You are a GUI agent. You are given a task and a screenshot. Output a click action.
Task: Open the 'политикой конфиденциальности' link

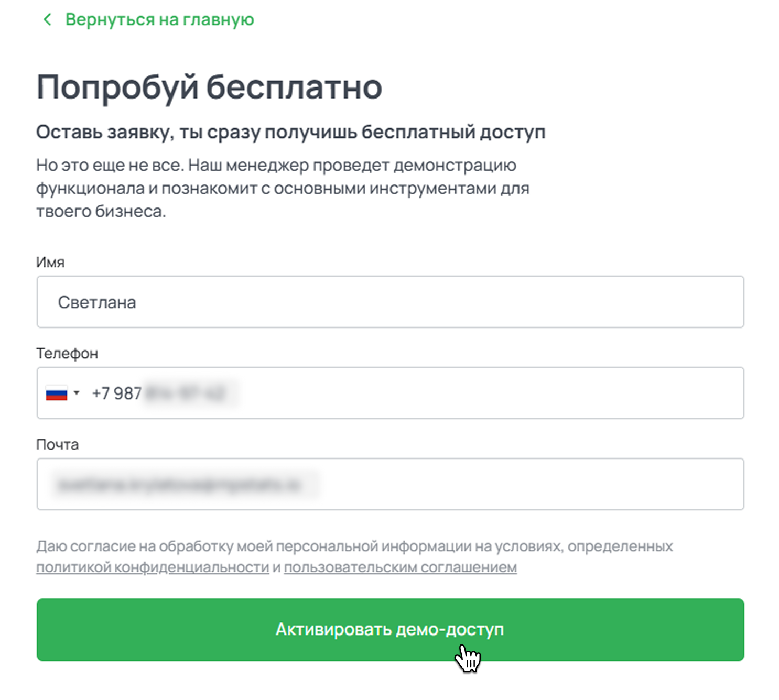153,567
